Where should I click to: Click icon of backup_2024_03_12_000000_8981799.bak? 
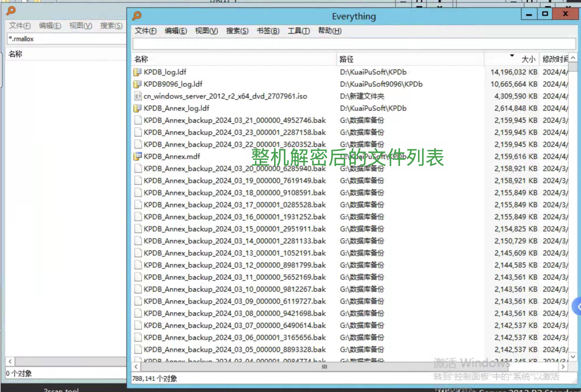pos(138,265)
